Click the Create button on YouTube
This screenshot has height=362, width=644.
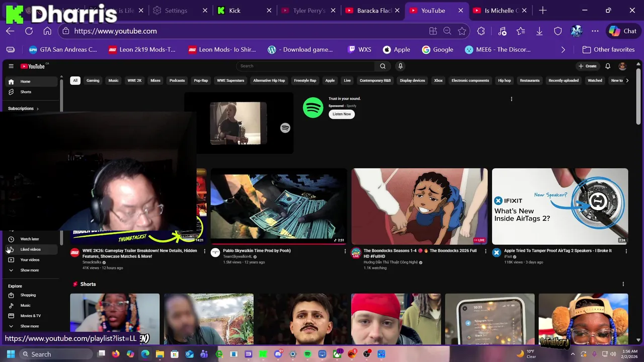point(588,66)
